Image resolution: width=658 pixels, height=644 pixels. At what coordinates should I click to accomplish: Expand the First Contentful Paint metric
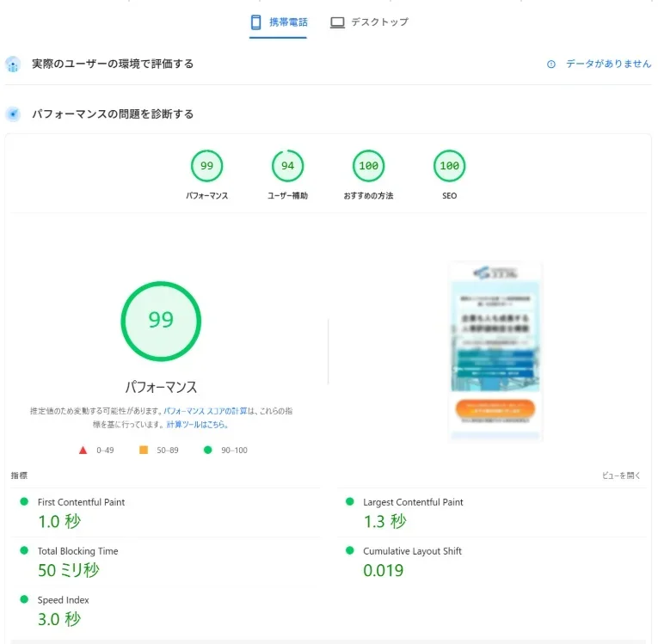81,502
